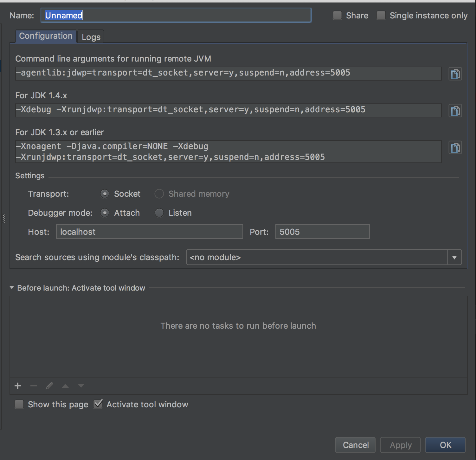The width and height of the screenshot is (476, 460).
Task: Collapse the Before launch section
Action: click(x=12, y=288)
